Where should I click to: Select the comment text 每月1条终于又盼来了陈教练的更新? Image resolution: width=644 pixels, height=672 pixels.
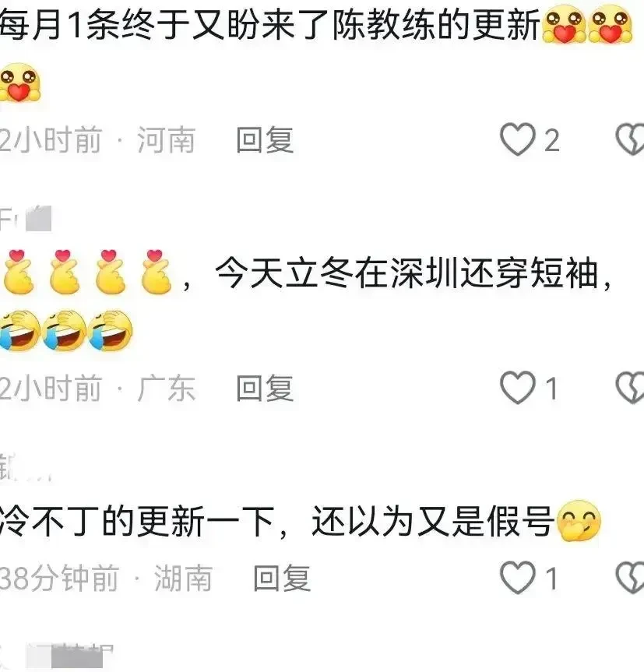coord(270,25)
